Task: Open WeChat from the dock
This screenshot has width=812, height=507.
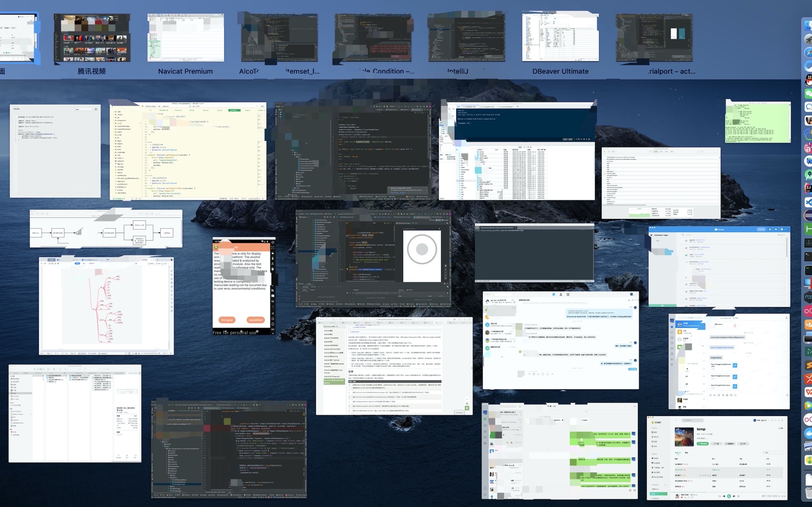Action: click(809, 94)
